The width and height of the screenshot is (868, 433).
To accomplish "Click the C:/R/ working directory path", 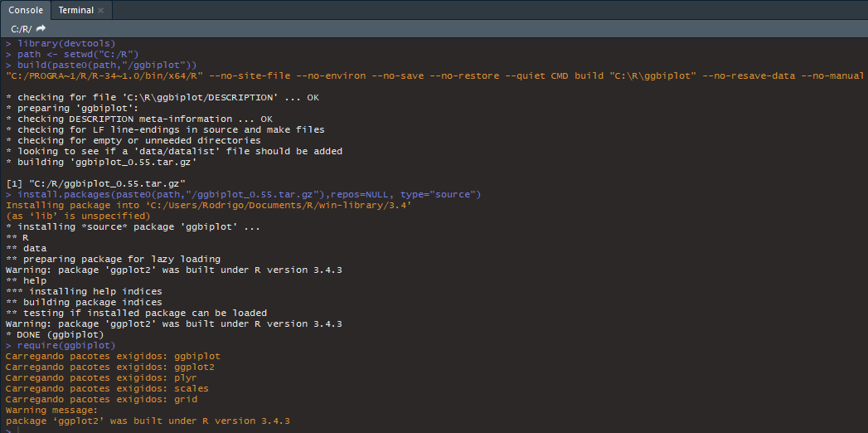I will 22,29.
